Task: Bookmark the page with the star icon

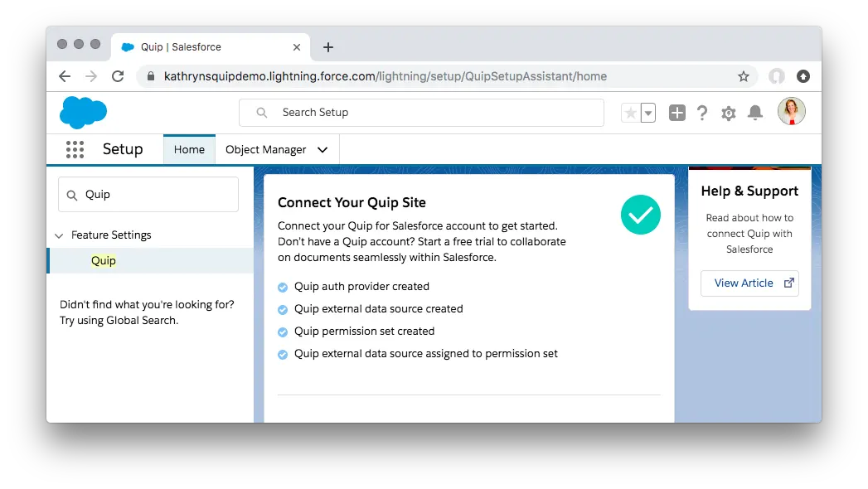Action: click(744, 76)
